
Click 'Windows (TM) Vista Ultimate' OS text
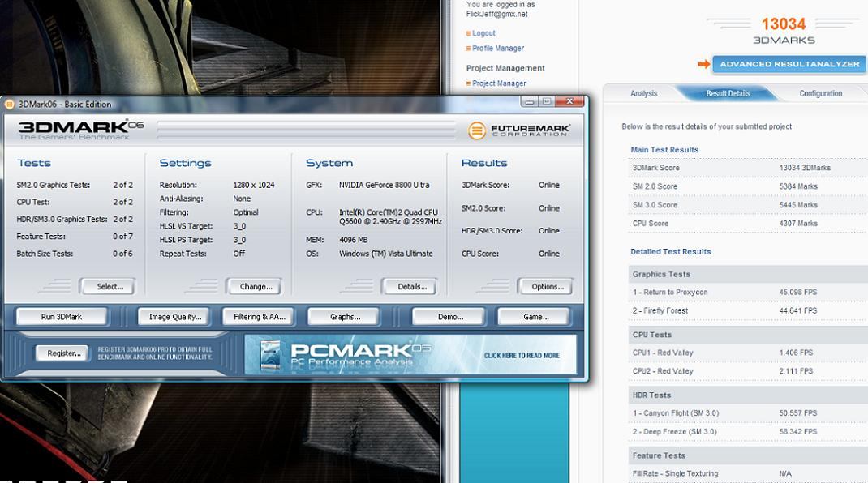386,254
